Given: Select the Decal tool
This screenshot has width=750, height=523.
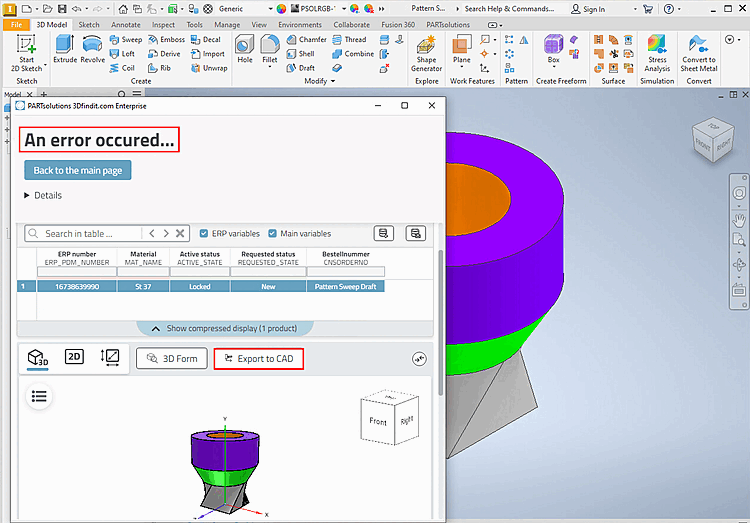Looking at the screenshot, I should pos(206,39).
